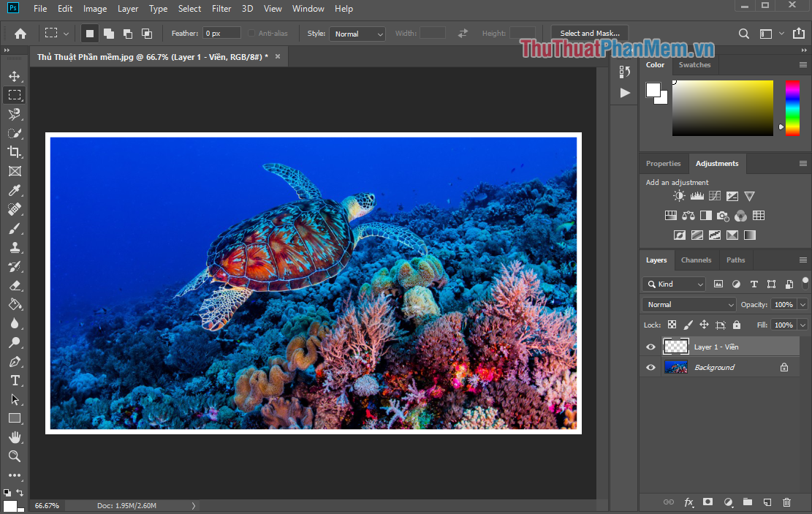812x514 pixels.
Task: Toggle visibility of Layer 1 - Viền
Action: click(x=650, y=346)
